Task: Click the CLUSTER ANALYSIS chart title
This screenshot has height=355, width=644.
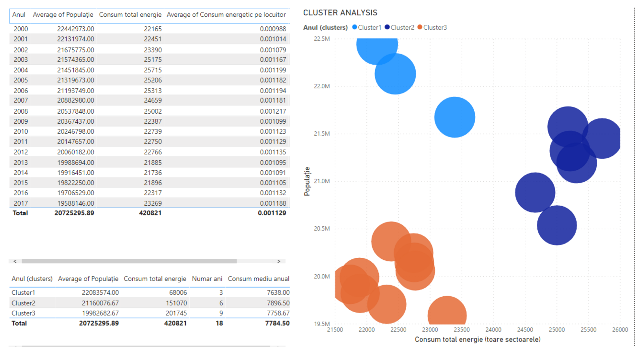Action: point(340,13)
